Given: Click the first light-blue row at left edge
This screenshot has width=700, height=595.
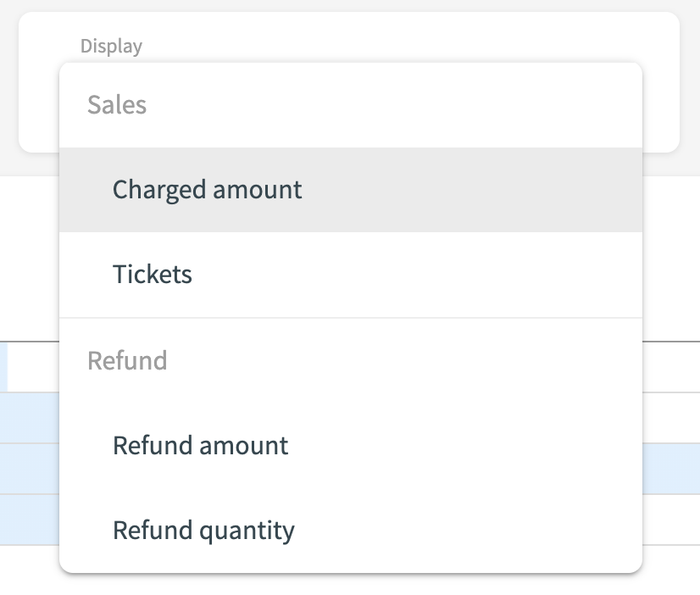Looking at the screenshot, I should [29, 418].
